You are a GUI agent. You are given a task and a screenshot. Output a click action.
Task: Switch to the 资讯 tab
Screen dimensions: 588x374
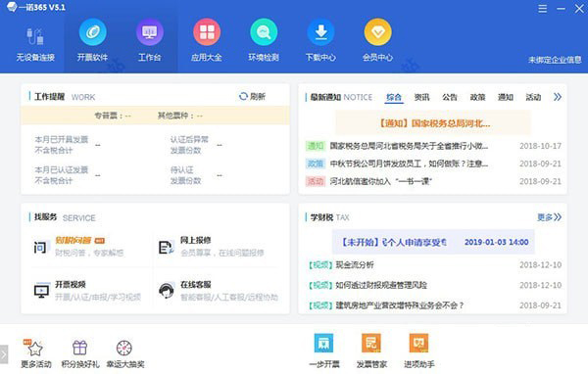pos(421,97)
